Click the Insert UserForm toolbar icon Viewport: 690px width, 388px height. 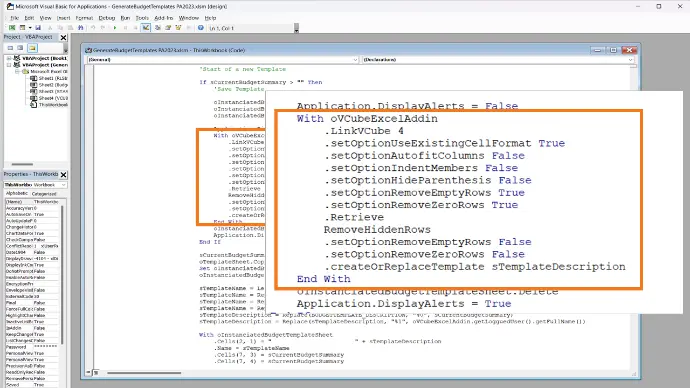22,28
